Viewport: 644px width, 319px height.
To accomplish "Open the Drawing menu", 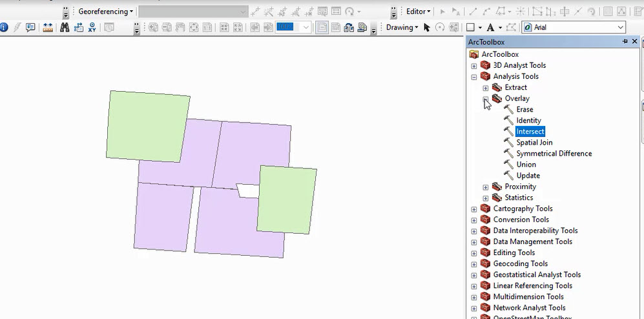I will [x=402, y=27].
